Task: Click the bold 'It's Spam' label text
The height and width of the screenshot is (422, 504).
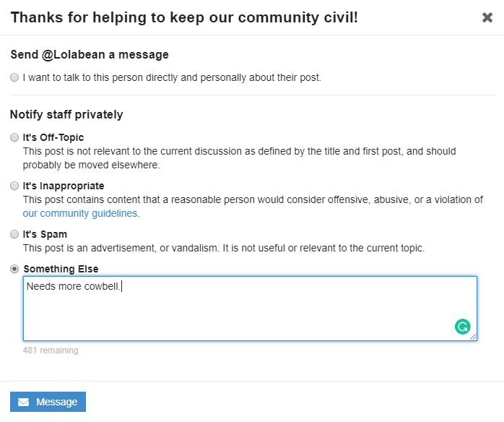Action: point(45,234)
